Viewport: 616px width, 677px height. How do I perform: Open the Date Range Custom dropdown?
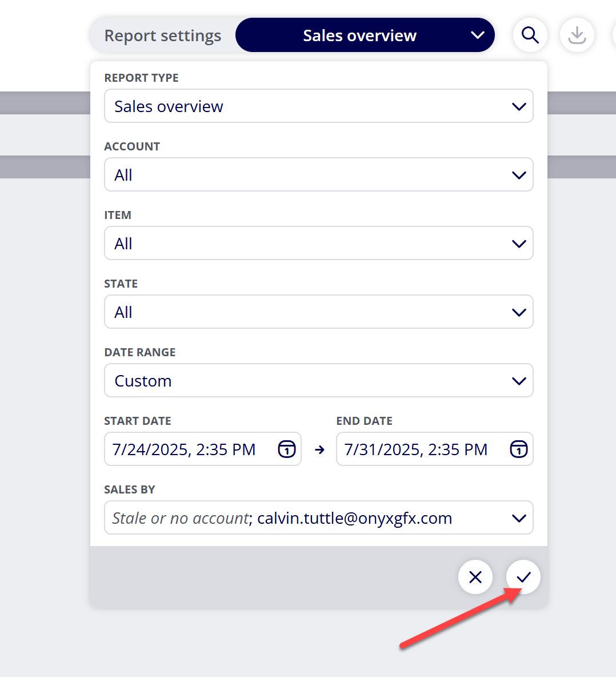tap(319, 381)
